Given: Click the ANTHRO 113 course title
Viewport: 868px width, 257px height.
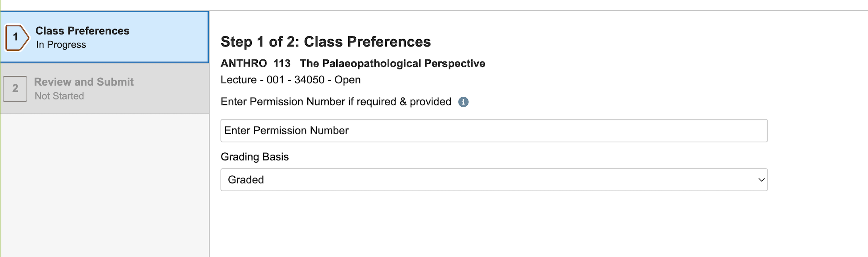Looking at the screenshot, I should (353, 63).
